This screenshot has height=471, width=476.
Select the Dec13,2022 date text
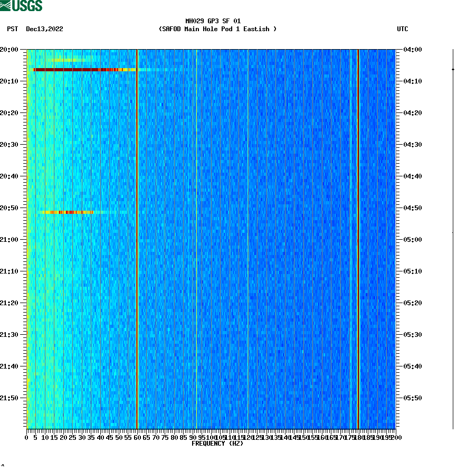click(44, 30)
